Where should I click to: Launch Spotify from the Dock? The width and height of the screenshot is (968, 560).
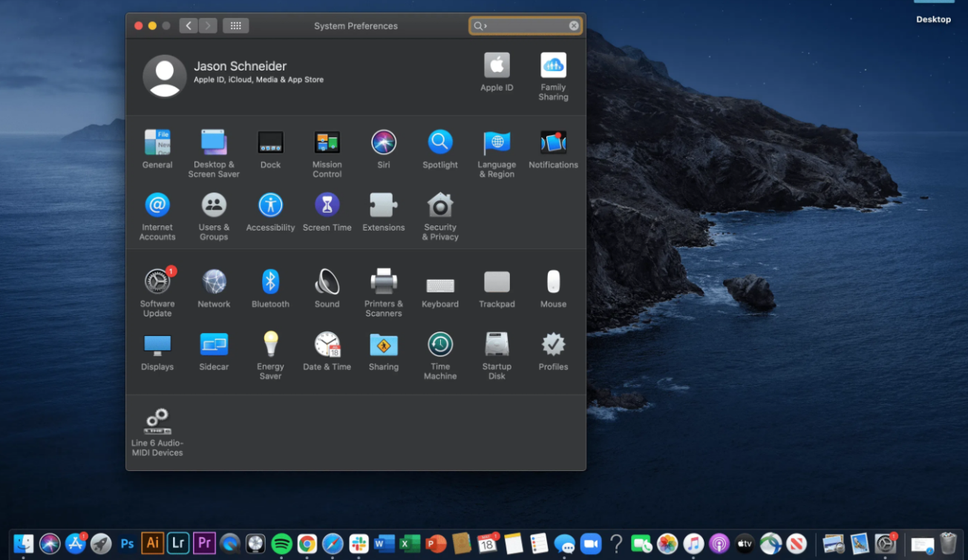tap(281, 544)
